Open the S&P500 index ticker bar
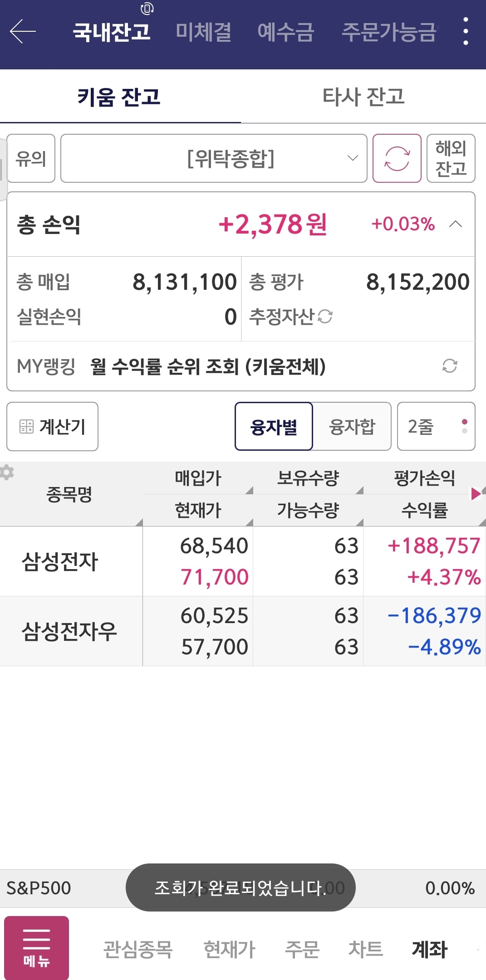The width and height of the screenshot is (486, 980). (x=243, y=888)
